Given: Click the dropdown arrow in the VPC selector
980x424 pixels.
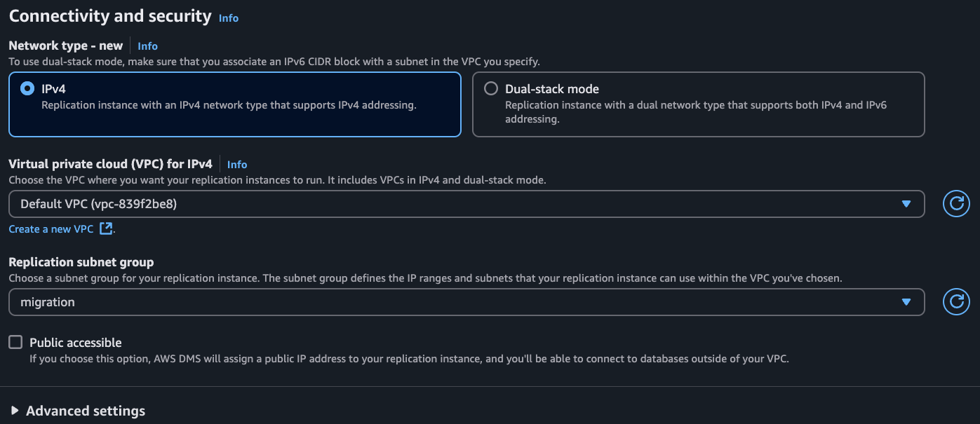Looking at the screenshot, I should click(x=906, y=204).
